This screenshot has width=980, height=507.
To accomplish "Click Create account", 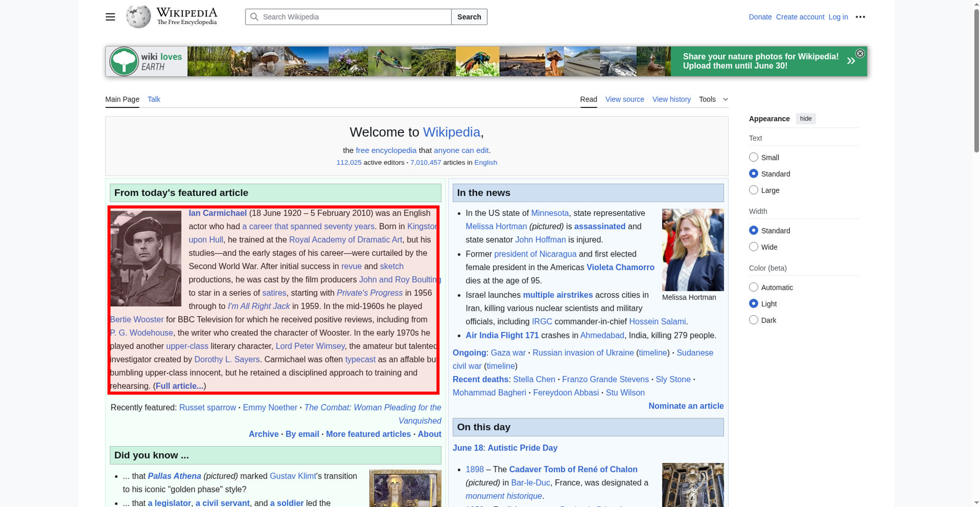I will pyautogui.click(x=800, y=17).
